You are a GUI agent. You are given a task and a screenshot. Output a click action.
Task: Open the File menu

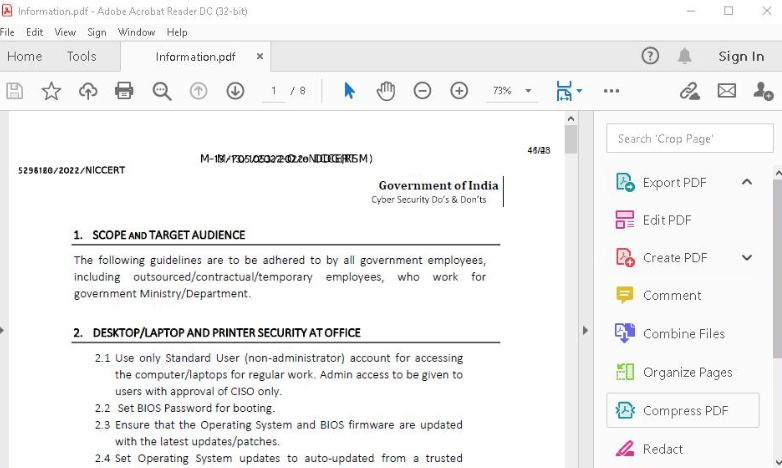(7, 32)
